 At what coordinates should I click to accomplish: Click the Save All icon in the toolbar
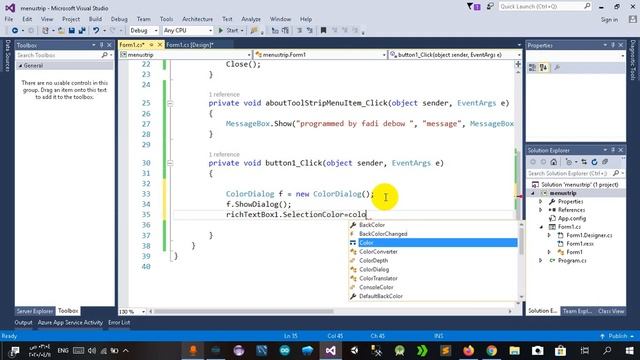82,31
